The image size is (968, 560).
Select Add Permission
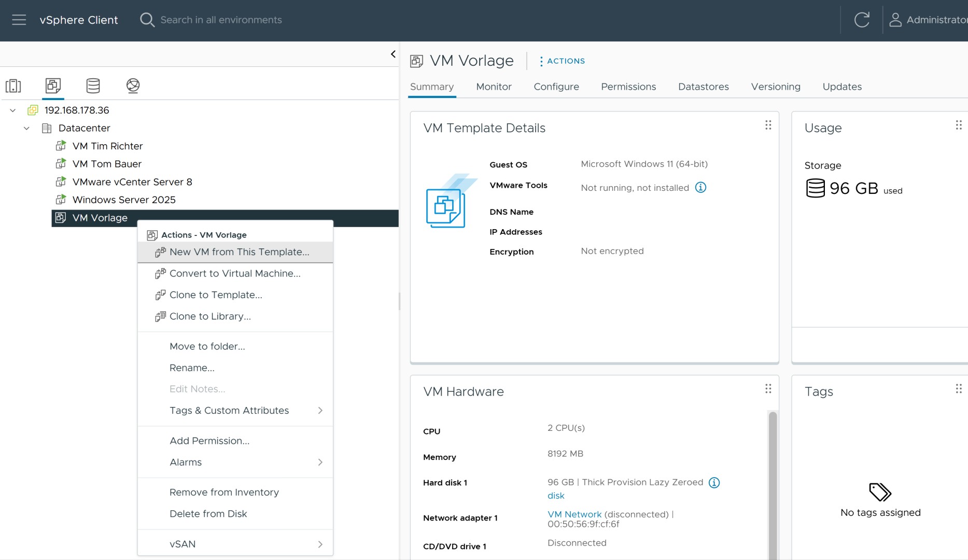pos(235,441)
